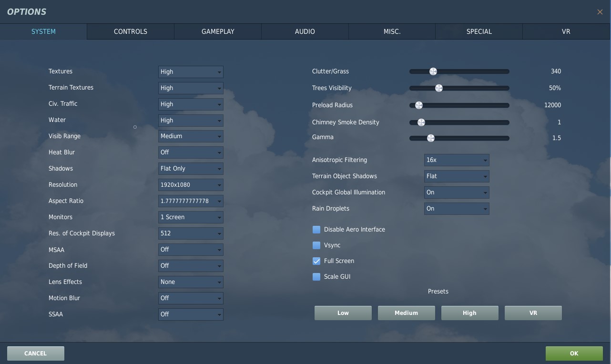Open the MSAA dropdown
The height and width of the screenshot is (364, 611).
click(x=191, y=250)
